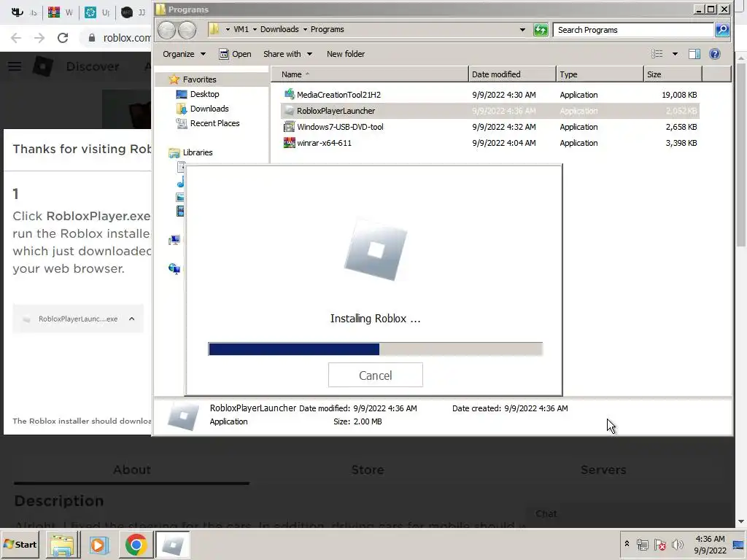The height and width of the screenshot is (560, 747).
Task: Open Recent Places in navigation pane
Action: 214,123
